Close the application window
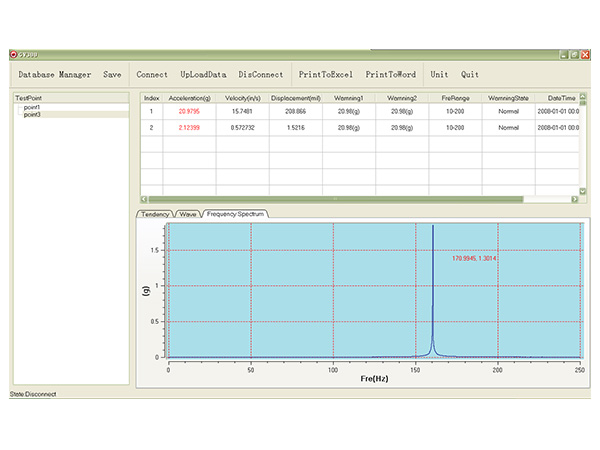Image resolution: width=600 pixels, height=450 pixels. coord(585,55)
